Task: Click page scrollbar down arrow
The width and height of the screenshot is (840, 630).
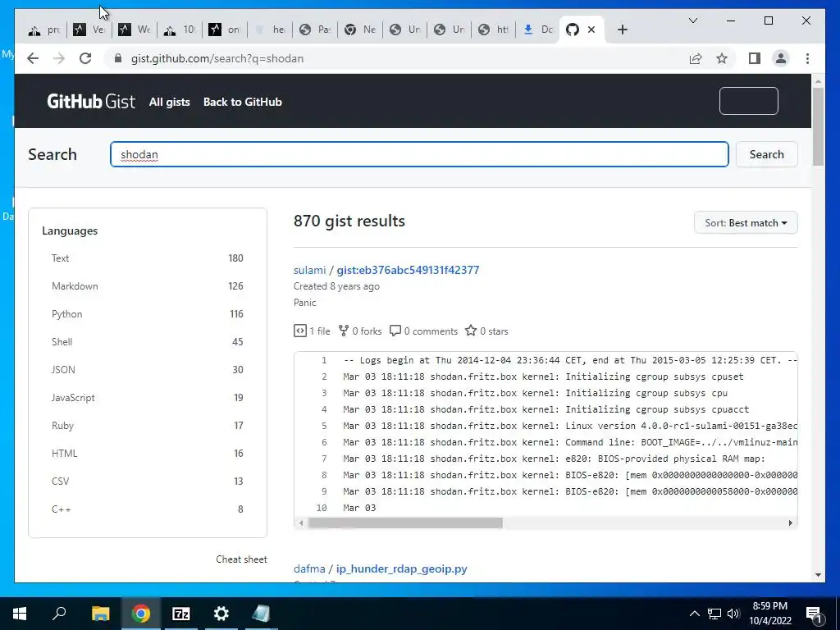Action: pyautogui.click(x=818, y=575)
